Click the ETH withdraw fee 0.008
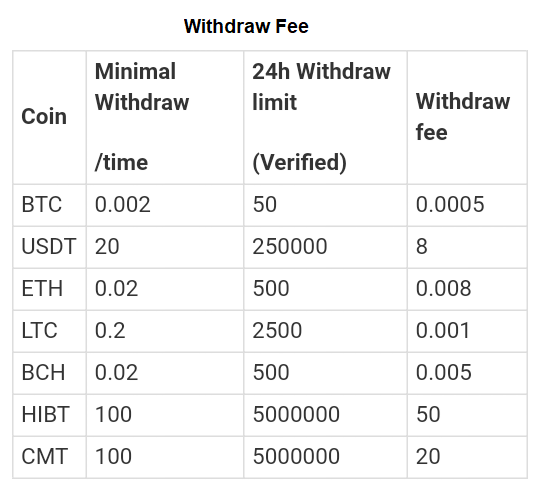This screenshot has width=540, height=490. pos(443,288)
